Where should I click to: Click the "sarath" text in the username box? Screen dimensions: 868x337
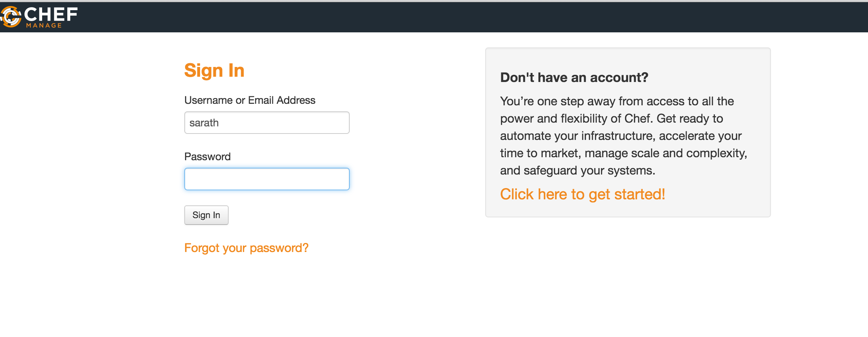click(x=204, y=123)
